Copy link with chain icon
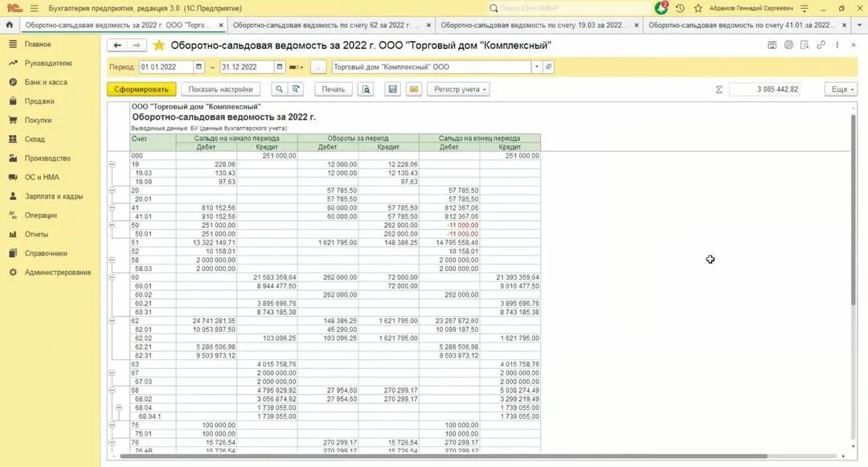868x467 pixels. coord(821,45)
